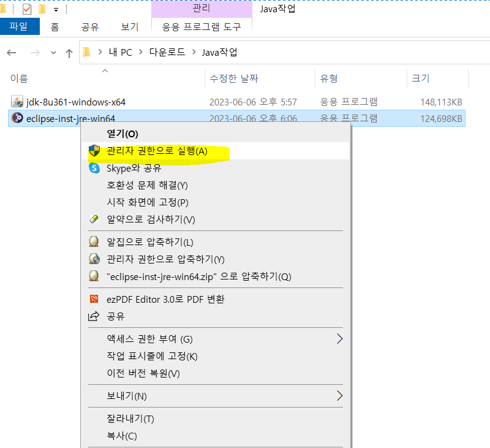The width and height of the screenshot is (490, 448).
Task: Expand the 액세스 권한 부여 submenu arrow
Action: click(x=340, y=338)
